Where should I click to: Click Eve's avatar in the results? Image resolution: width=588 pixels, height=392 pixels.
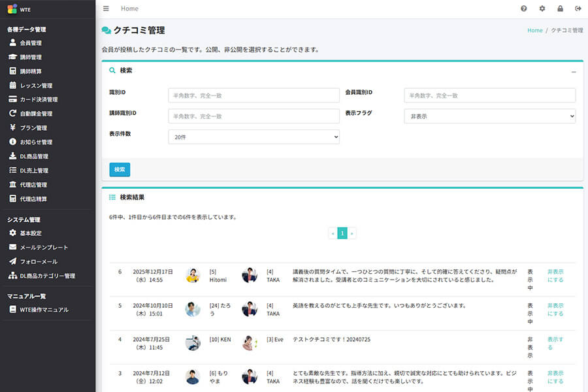tap(250, 343)
